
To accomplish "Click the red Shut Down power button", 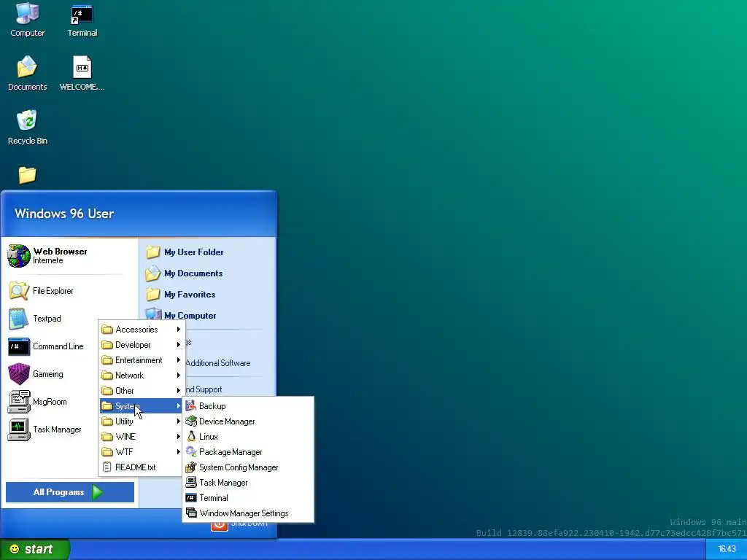I will [x=219, y=525].
